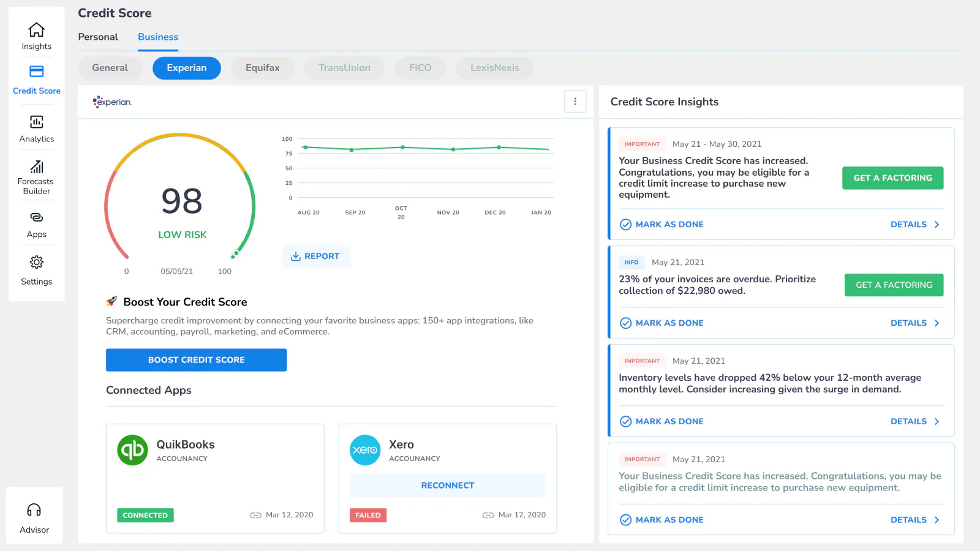The height and width of the screenshot is (551, 980).
Task: Click the AUG 20 point on score chart
Action: [306, 147]
